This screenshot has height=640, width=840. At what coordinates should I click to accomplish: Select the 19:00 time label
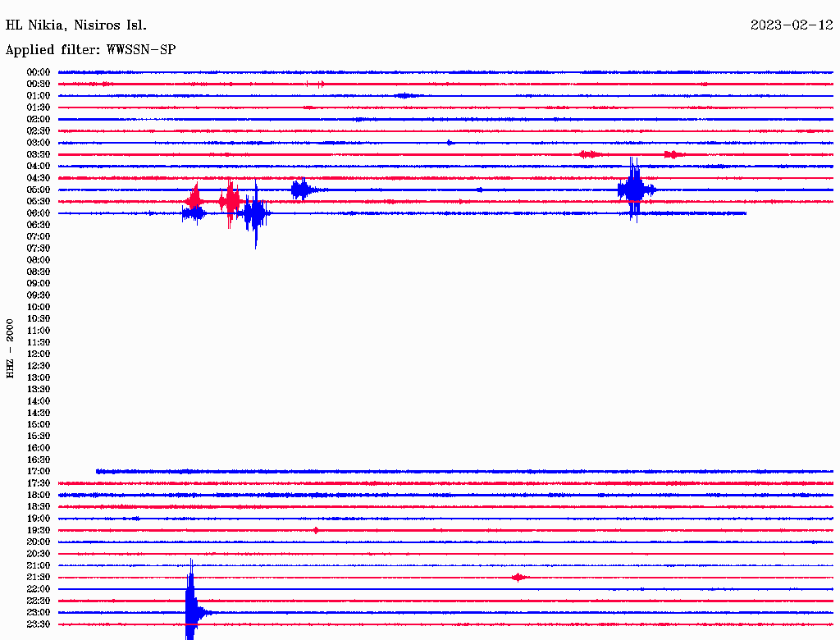pyautogui.click(x=39, y=519)
